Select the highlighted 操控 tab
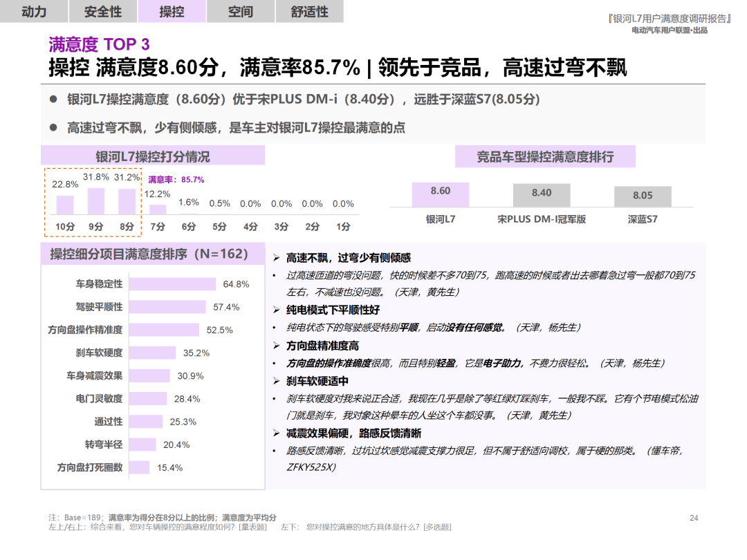Screen dimensions: 747x560 coord(172,12)
